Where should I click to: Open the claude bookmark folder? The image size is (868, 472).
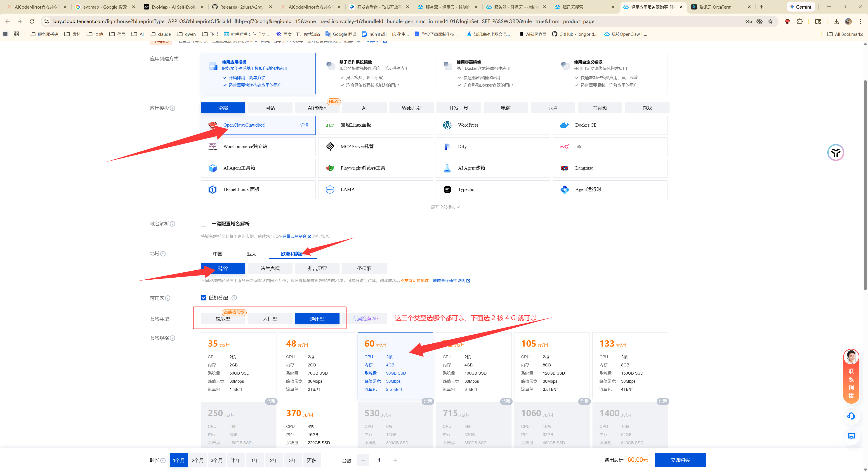click(160, 34)
